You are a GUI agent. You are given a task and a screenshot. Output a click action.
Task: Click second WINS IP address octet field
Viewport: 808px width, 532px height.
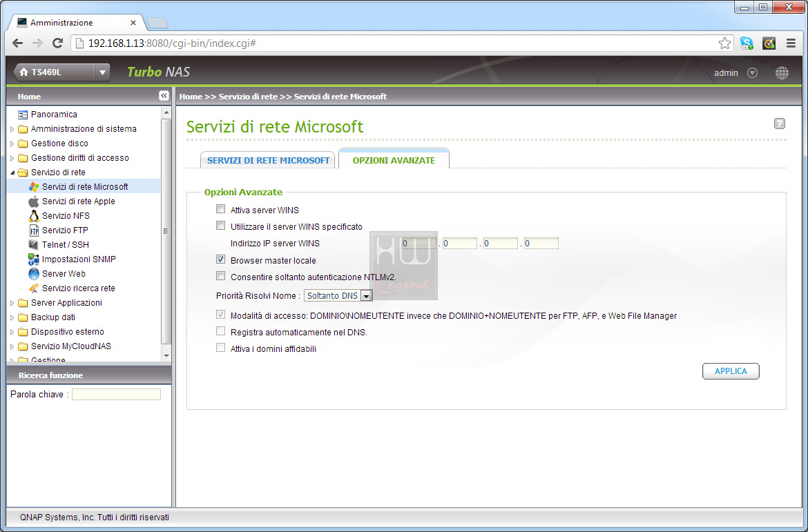[x=460, y=243]
